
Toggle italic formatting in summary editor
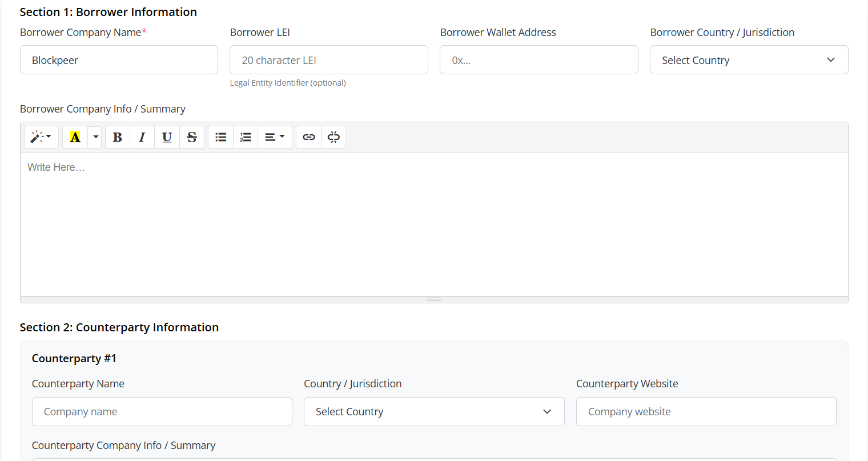click(x=142, y=137)
